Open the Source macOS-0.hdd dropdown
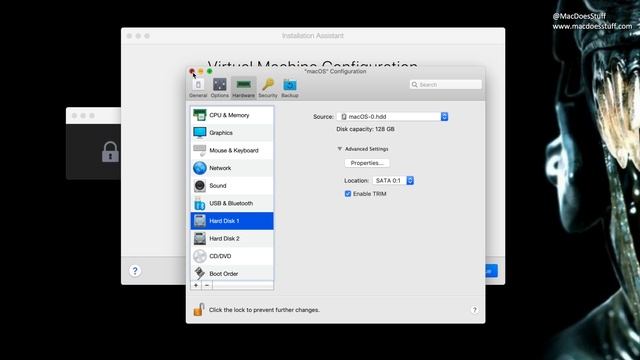The height and width of the screenshot is (360, 640). (x=392, y=117)
